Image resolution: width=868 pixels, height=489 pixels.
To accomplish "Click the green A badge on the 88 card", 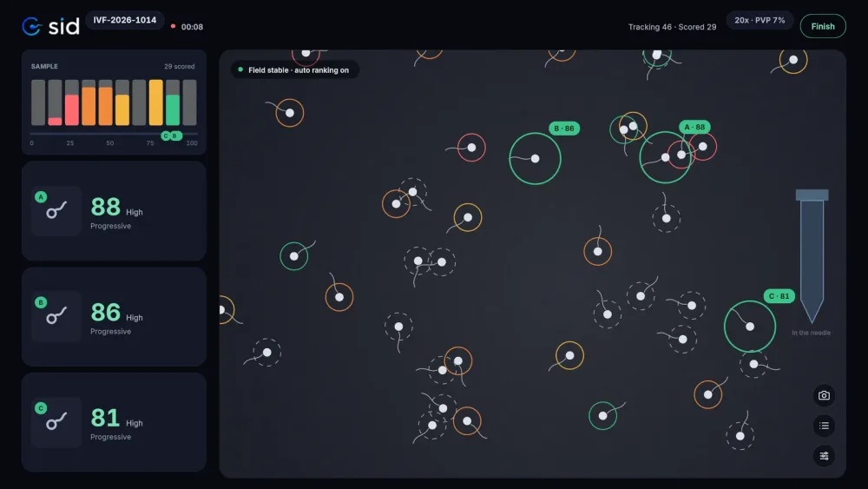I will coord(41,196).
